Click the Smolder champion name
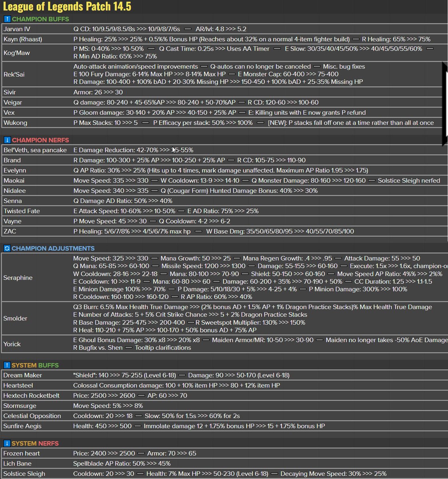 16,319
